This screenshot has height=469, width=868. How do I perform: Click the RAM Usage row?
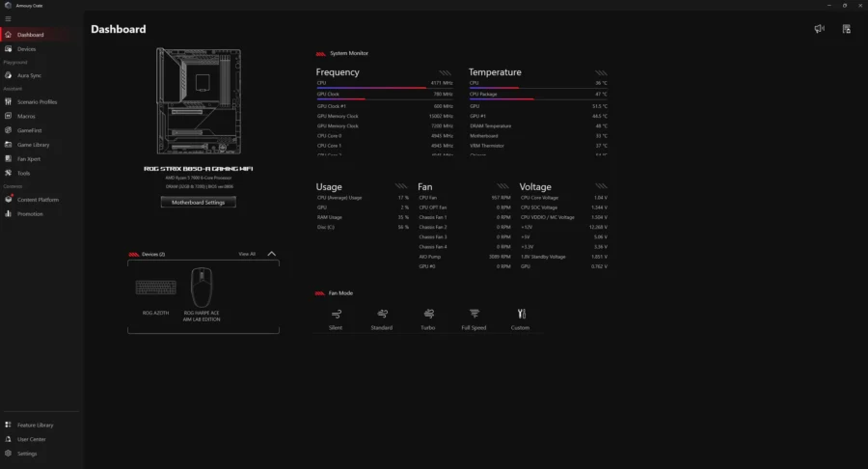click(363, 217)
